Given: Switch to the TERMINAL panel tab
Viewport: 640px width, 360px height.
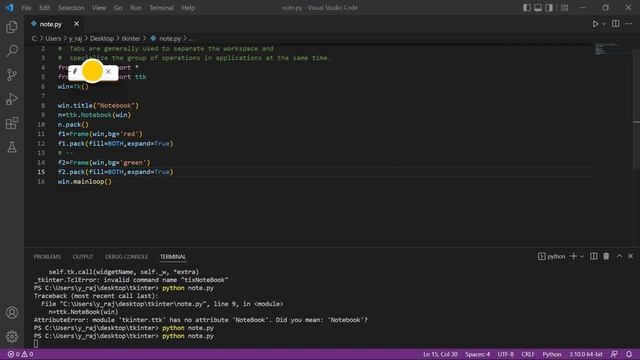Looking at the screenshot, I should pyautogui.click(x=173, y=257).
